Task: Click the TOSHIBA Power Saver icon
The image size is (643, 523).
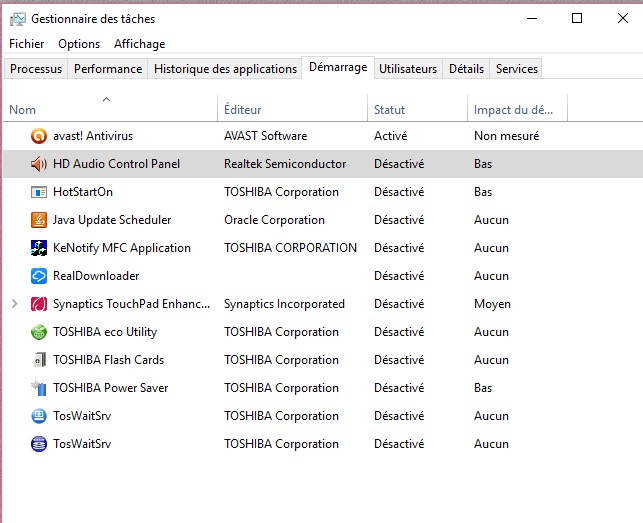Action: click(39, 388)
